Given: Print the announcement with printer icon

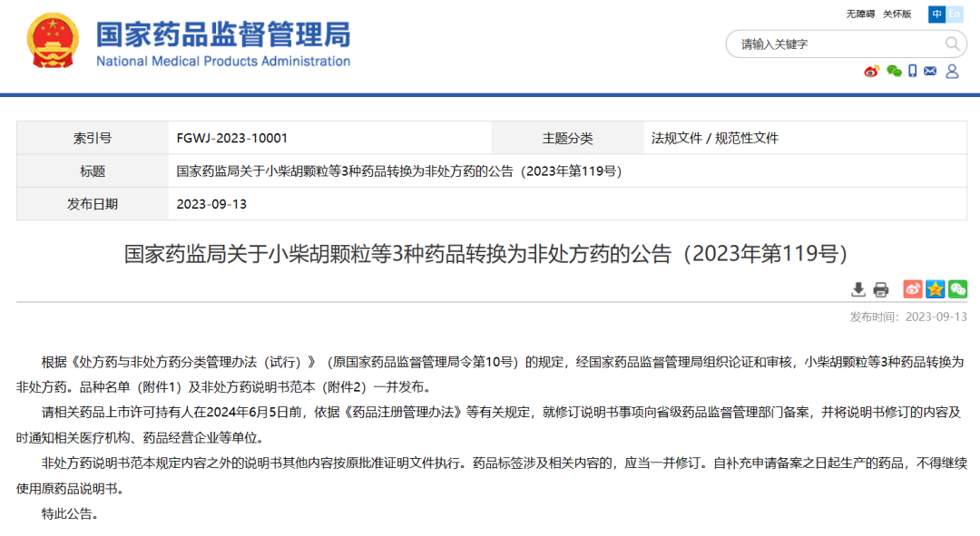Looking at the screenshot, I should [880, 289].
